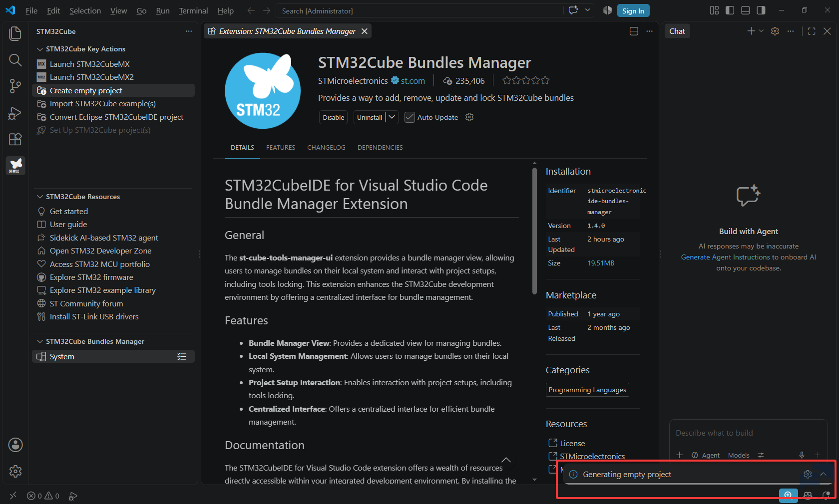
Task: Open the Models picker in chat
Action: tap(739, 455)
